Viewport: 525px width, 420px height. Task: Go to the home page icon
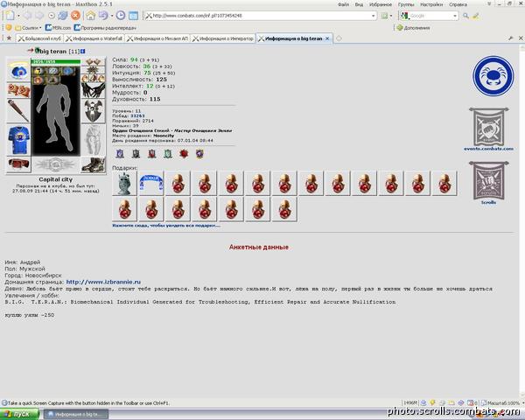90,16
